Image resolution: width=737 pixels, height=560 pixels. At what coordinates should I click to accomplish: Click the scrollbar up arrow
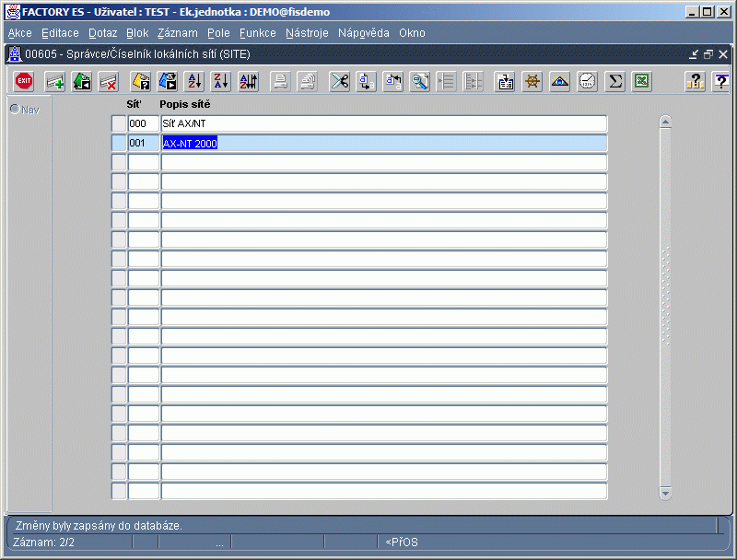tap(665, 122)
